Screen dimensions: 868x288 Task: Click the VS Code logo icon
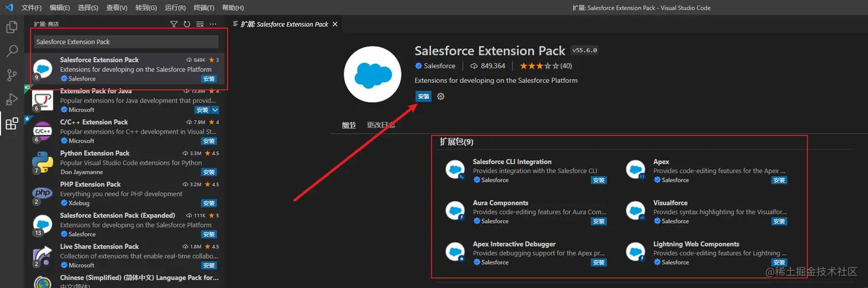coord(9,7)
